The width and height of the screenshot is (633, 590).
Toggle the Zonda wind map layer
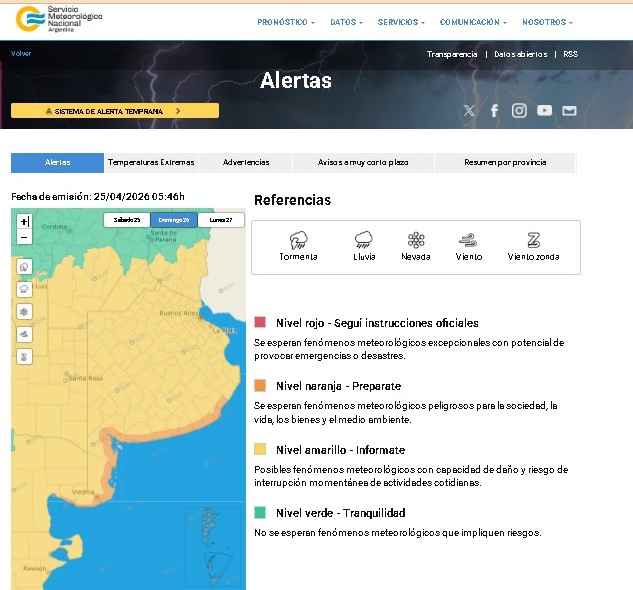point(24,356)
